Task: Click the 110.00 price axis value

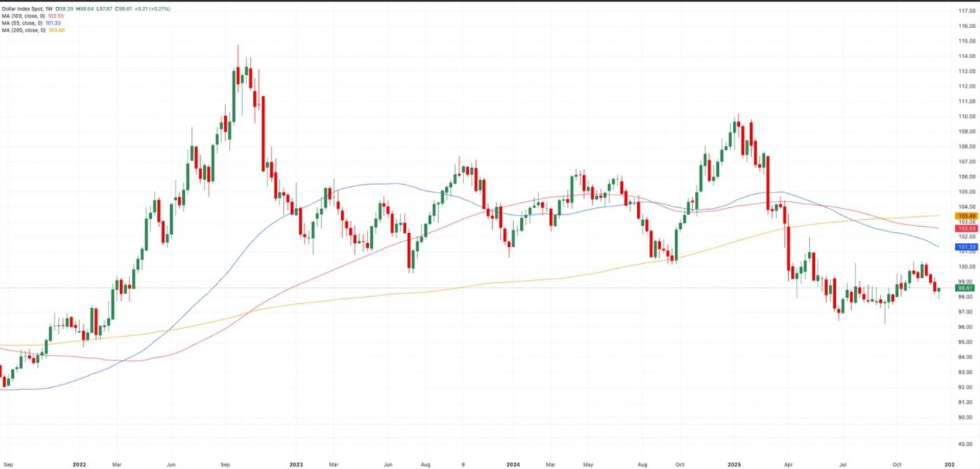Action: (967, 116)
